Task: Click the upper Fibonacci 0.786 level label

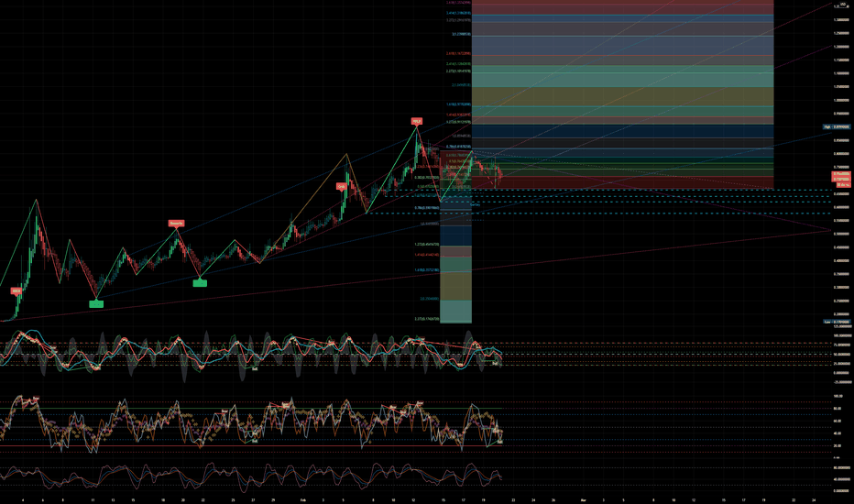Action: click(458, 147)
